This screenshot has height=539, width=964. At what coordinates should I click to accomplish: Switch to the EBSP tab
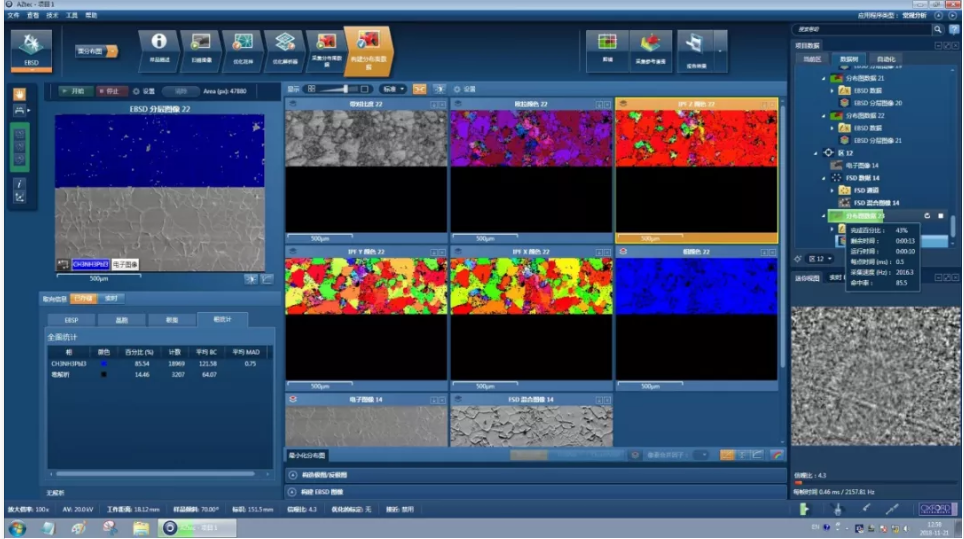tap(71, 320)
